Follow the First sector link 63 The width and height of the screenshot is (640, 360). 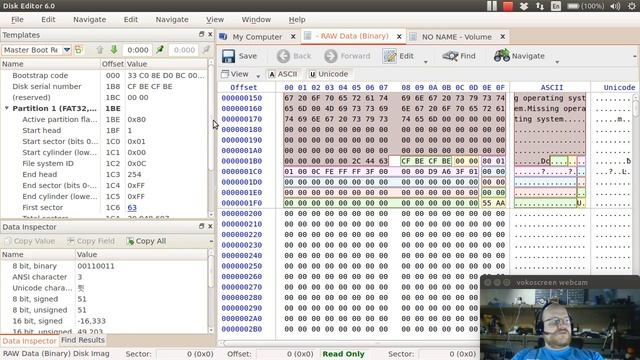click(x=132, y=207)
